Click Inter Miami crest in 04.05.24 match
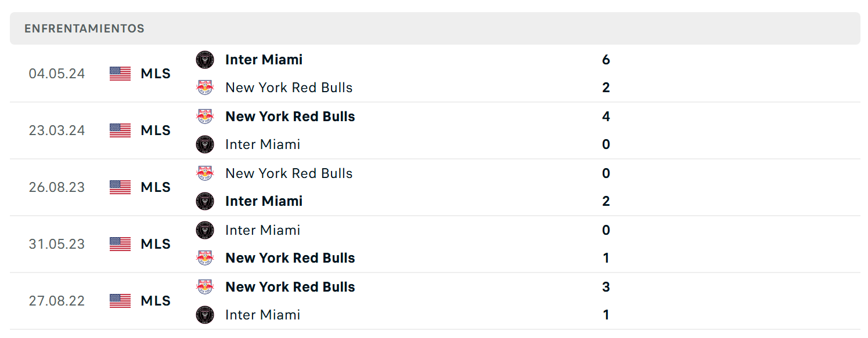 205,60
